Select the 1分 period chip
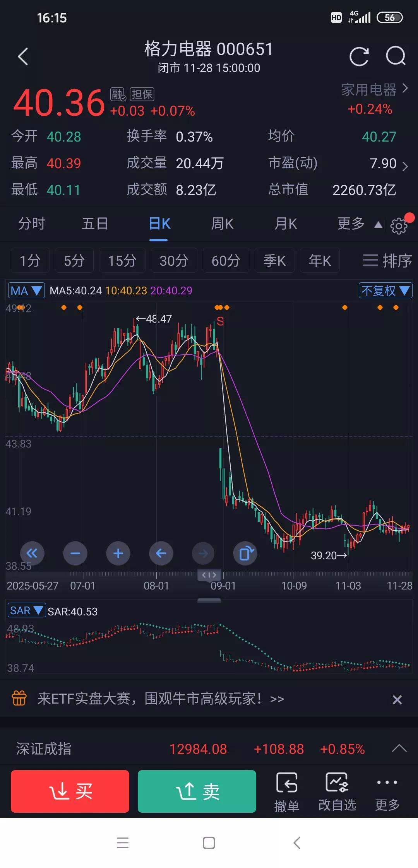Image resolution: width=418 pixels, height=868 pixels. [x=30, y=260]
